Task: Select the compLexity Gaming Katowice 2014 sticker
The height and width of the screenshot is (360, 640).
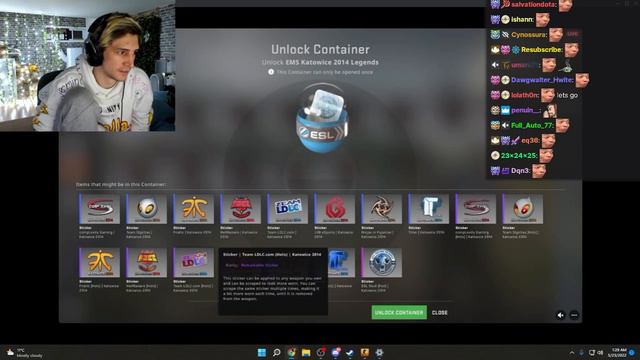Action: 100,209
